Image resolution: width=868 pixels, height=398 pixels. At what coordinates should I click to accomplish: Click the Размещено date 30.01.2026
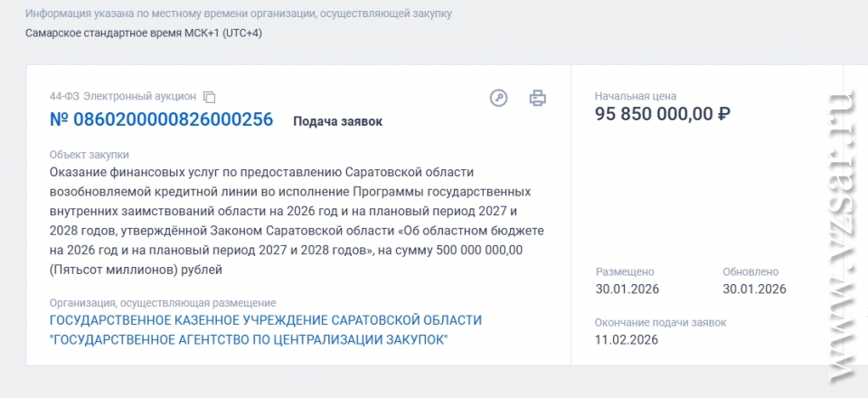(627, 289)
